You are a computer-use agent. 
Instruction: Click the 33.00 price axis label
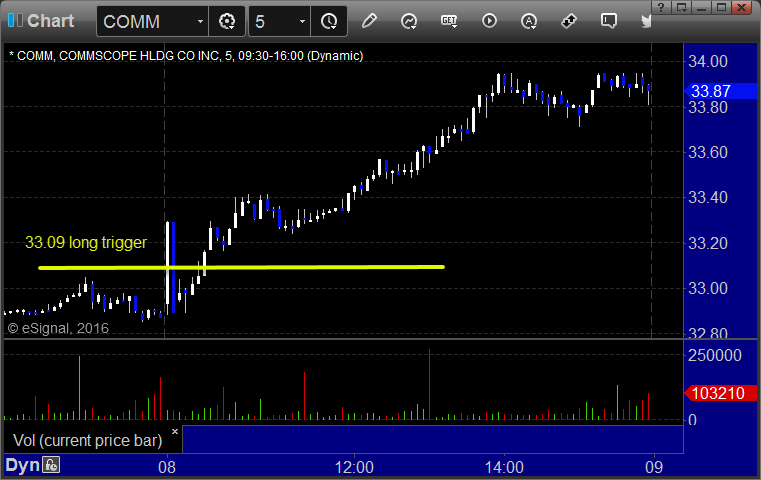[708, 288]
